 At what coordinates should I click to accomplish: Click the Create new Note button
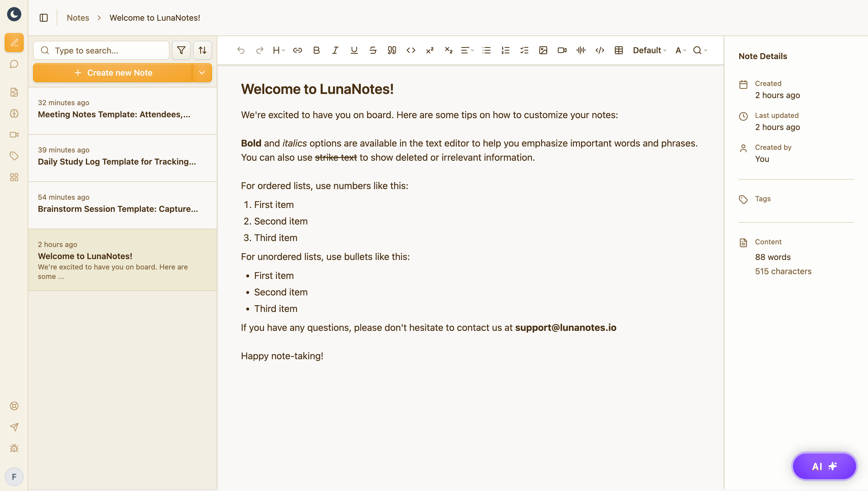[113, 73]
